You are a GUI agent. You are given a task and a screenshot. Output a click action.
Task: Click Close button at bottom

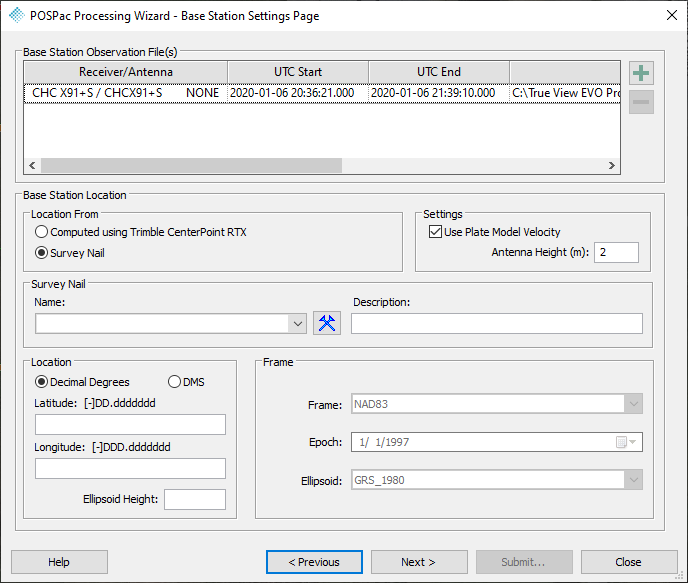[x=629, y=562]
